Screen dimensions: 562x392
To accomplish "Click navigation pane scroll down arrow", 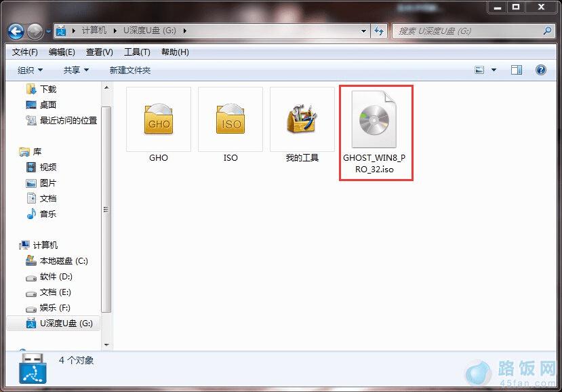I will point(106,345).
